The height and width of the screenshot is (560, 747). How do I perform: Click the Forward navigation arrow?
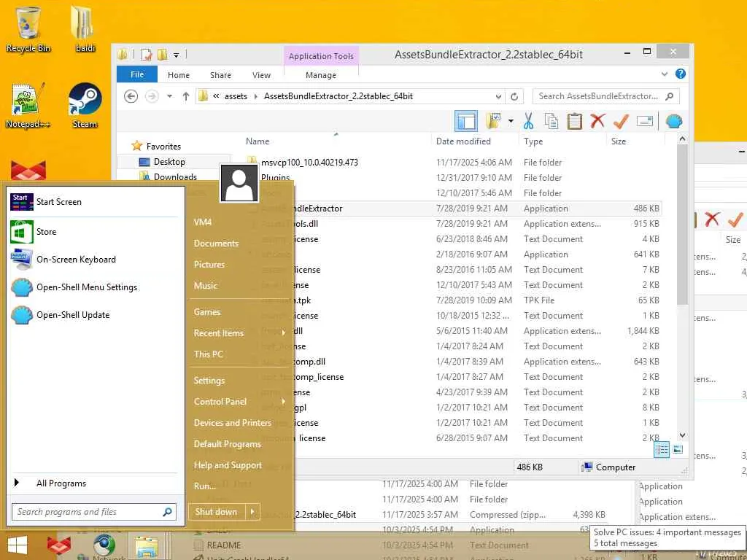(x=152, y=96)
